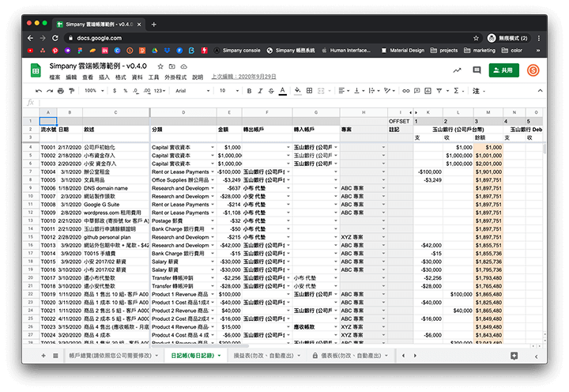The width and height of the screenshot is (569, 392).
Task: Open the text wrapping dropdown
Action: (374, 91)
